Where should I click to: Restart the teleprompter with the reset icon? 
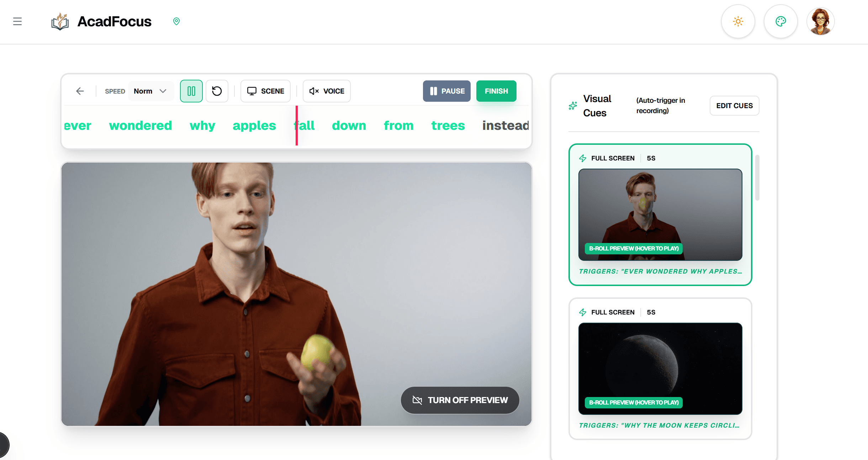(x=217, y=91)
